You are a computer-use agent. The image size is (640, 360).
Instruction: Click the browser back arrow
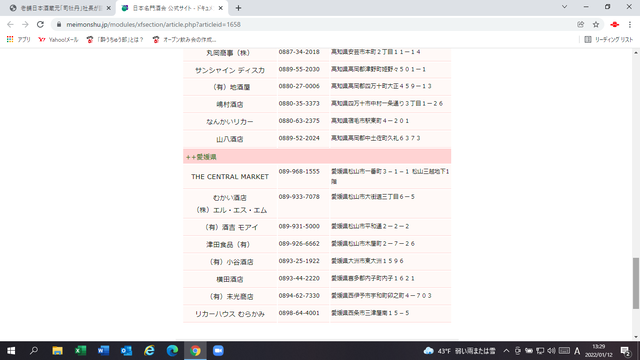click(x=10, y=24)
